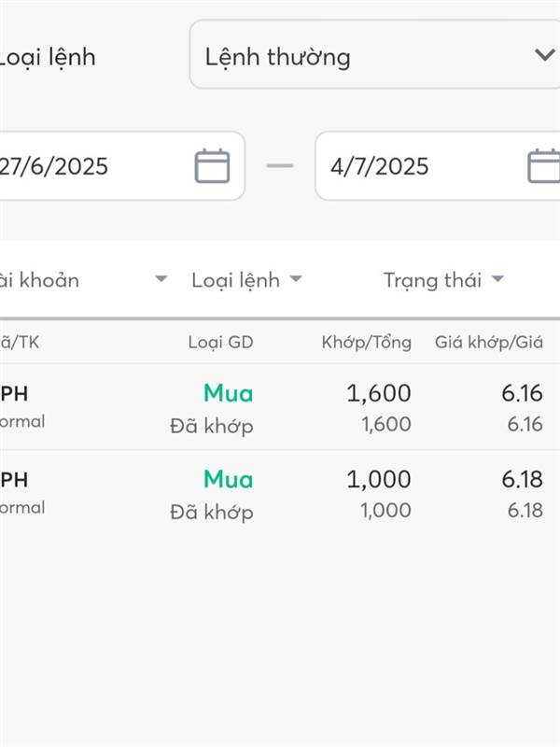This screenshot has height=747, width=560.
Task: Expand the Loại lệnh filter arrow
Action: coord(296,279)
